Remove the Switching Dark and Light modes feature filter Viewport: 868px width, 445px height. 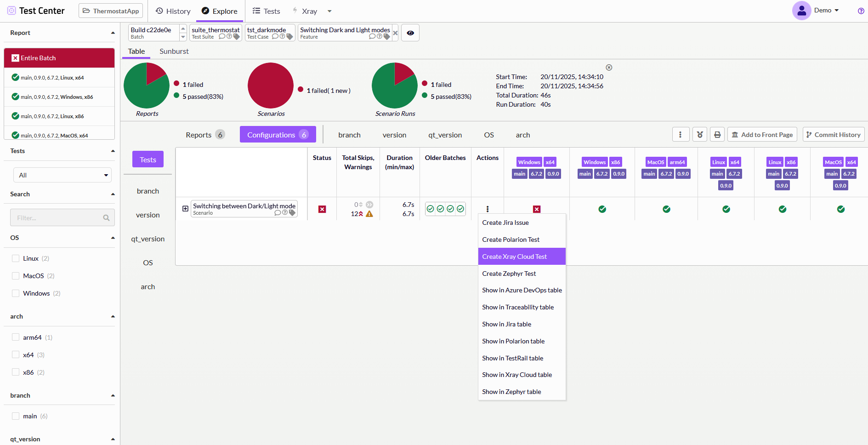tap(395, 33)
